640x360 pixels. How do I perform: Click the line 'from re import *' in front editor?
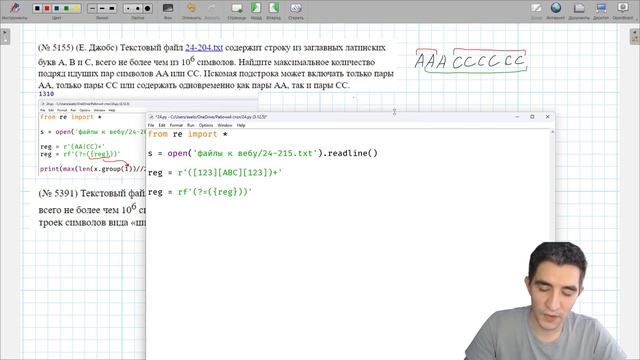click(188, 134)
